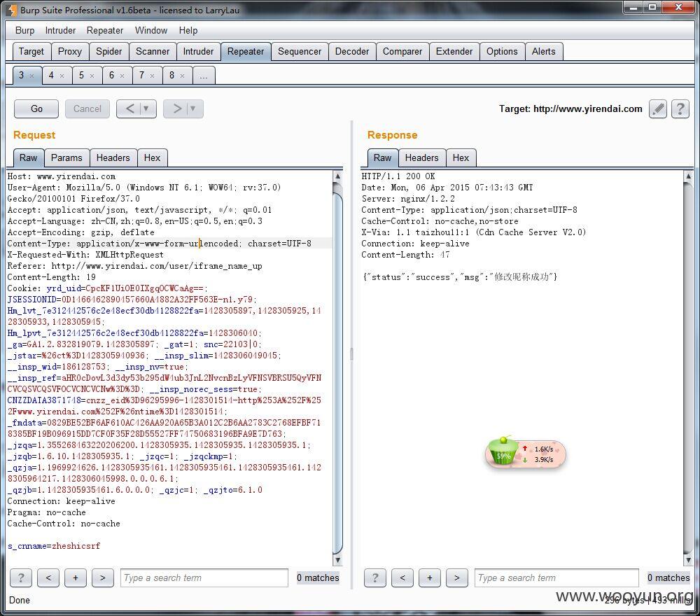Screen dimensions: 700x616
Task: Go to previous match in request search
Action: (x=48, y=577)
